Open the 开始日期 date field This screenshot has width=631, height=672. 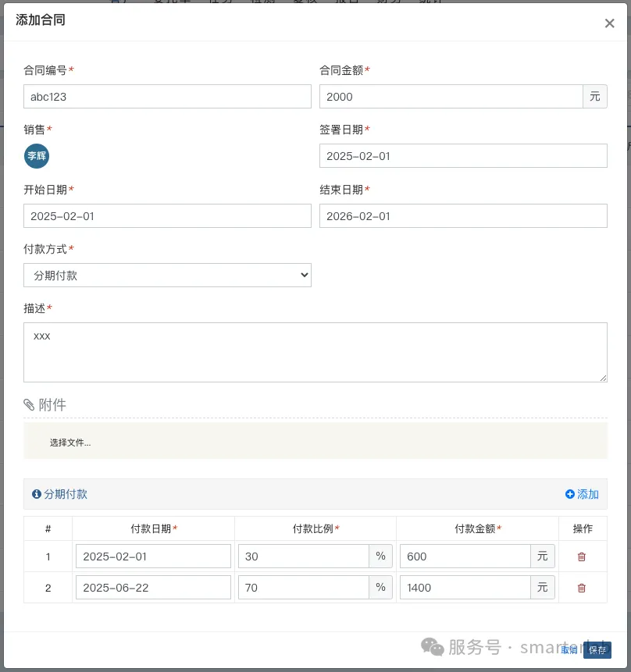167,216
